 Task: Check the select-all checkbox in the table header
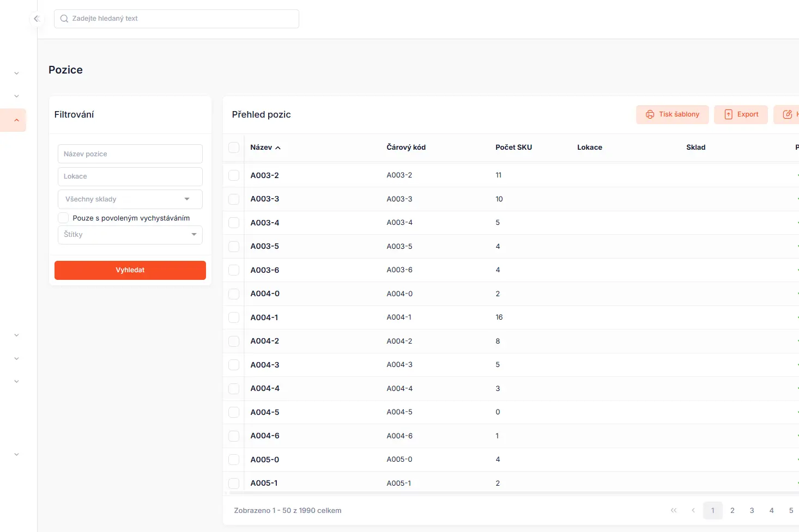click(x=234, y=148)
